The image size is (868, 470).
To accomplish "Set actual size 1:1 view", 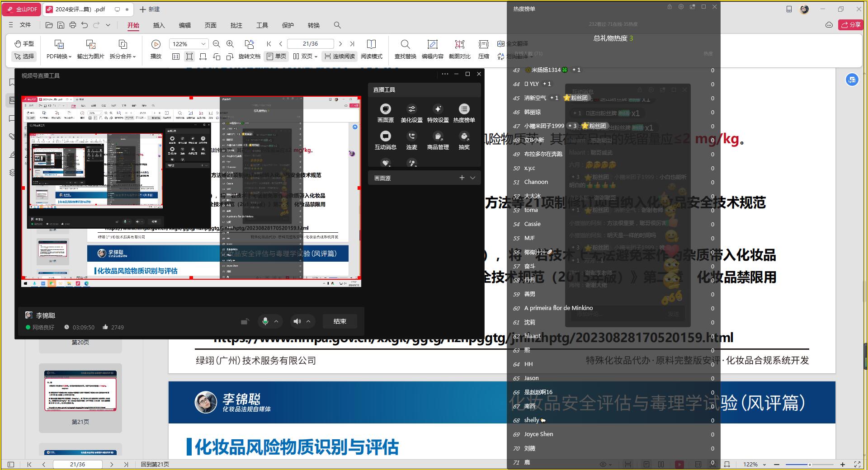I will tap(176, 56).
